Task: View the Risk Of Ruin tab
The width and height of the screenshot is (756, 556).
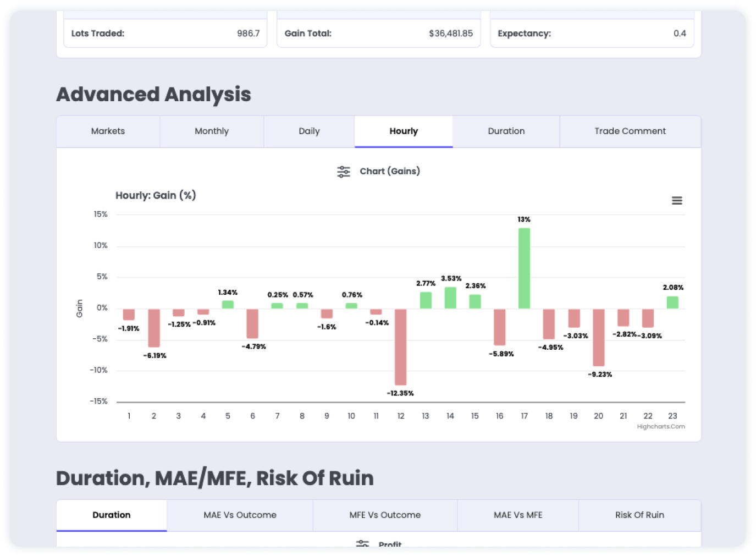Action: pyautogui.click(x=639, y=515)
